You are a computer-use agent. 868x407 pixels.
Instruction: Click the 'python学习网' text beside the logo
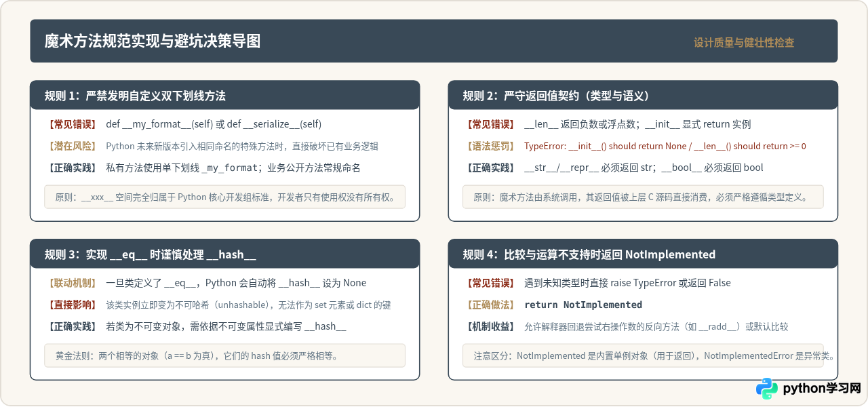(x=822, y=389)
